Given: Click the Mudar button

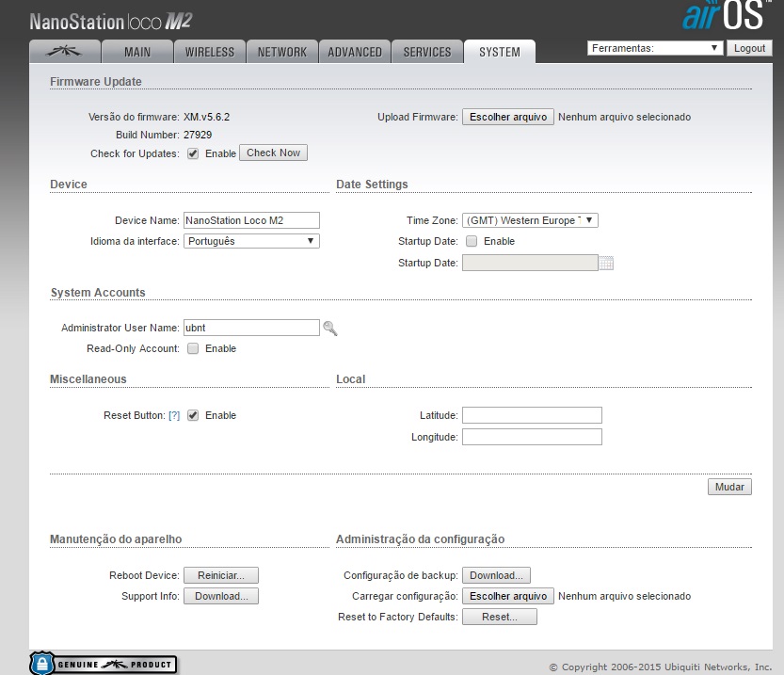Looking at the screenshot, I should click(x=729, y=487).
